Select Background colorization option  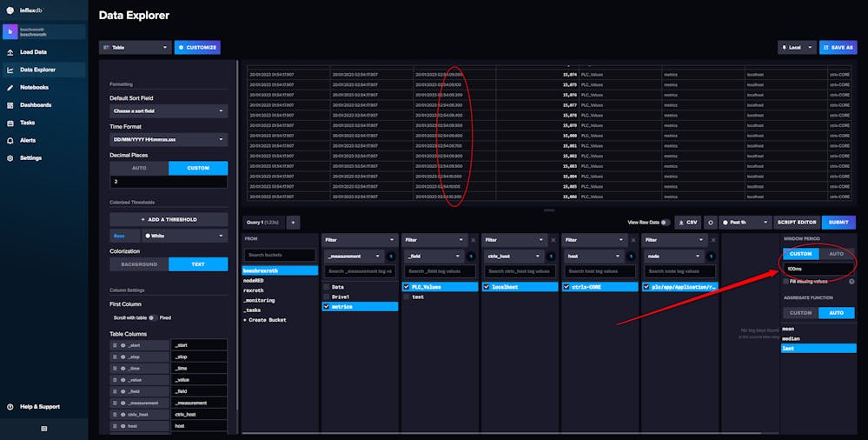tap(138, 264)
